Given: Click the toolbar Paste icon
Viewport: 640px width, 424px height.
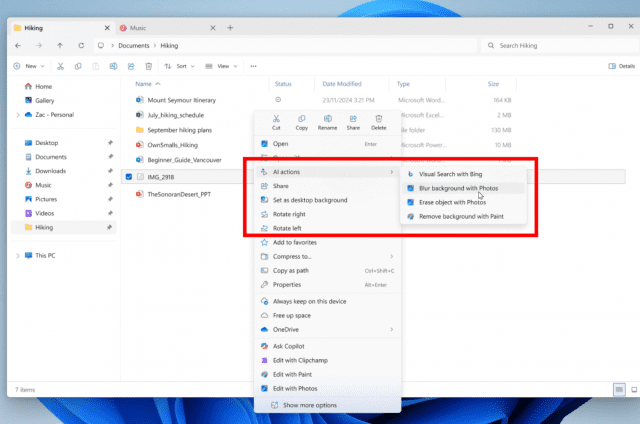Looking at the screenshot, I should pos(96,66).
